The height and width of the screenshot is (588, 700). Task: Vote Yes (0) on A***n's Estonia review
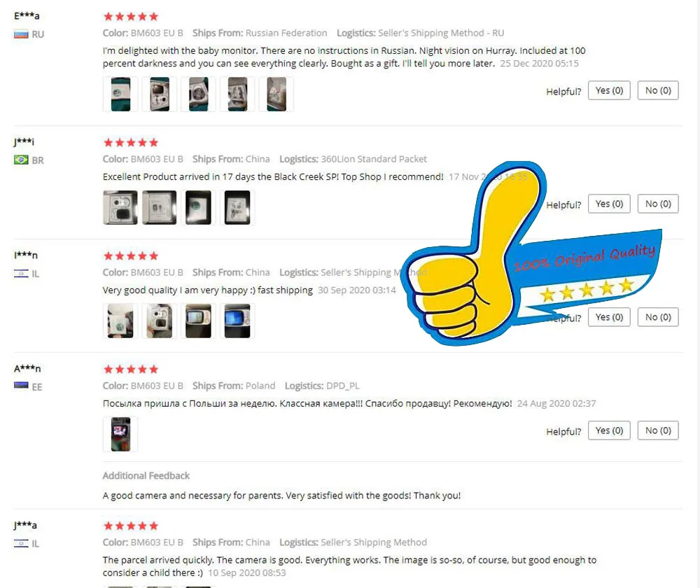(609, 430)
